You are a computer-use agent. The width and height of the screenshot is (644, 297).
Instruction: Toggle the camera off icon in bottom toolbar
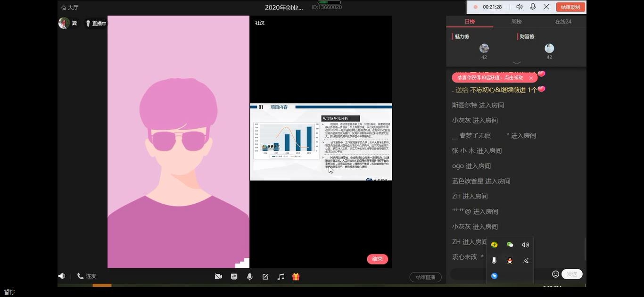click(218, 277)
